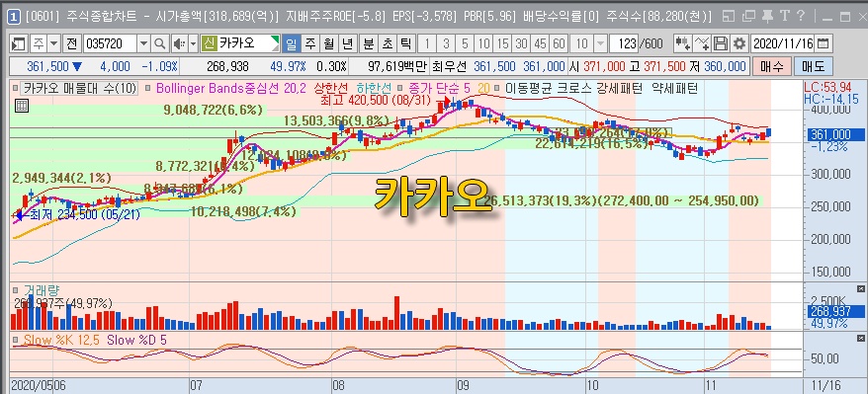The width and height of the screenshot is (868, 394).
Task: Click the speaker sound alert icon
Action: coord(179,43)
